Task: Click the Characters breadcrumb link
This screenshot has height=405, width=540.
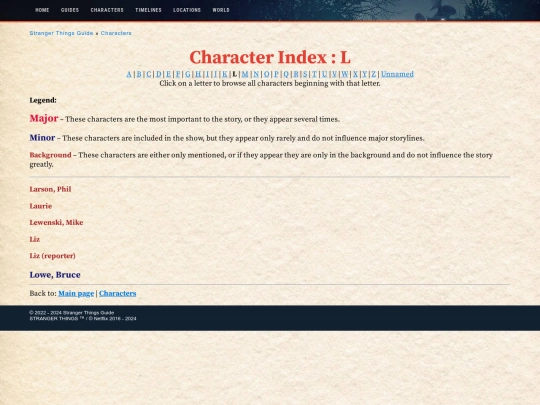Action: [x=116, y=33]
